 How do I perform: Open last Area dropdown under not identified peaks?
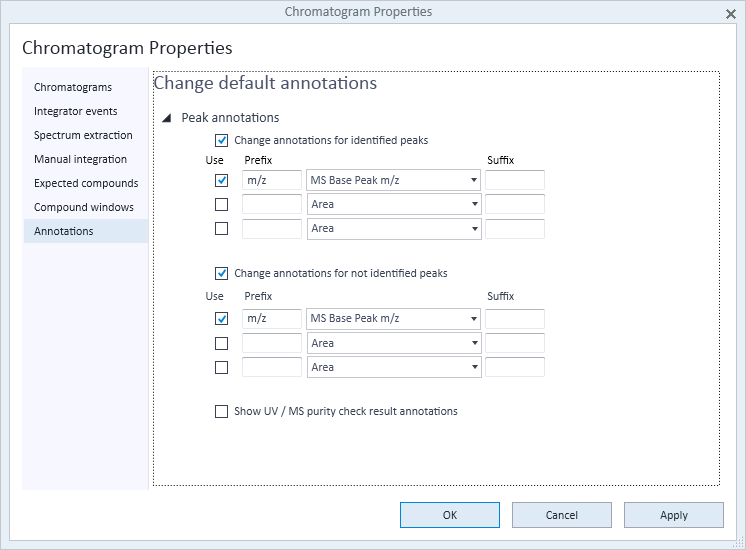pos(394,367)
